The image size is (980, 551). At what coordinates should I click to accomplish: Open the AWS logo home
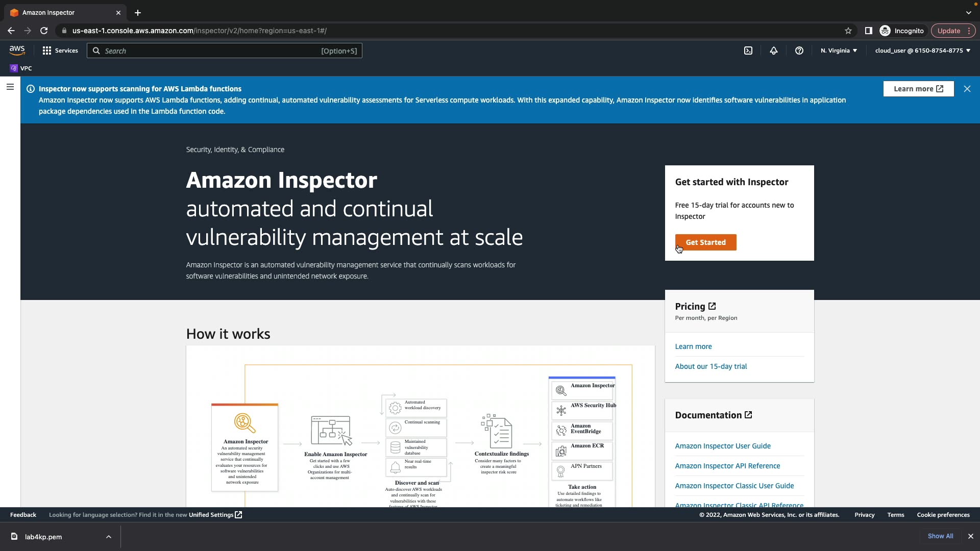(17, 51)
